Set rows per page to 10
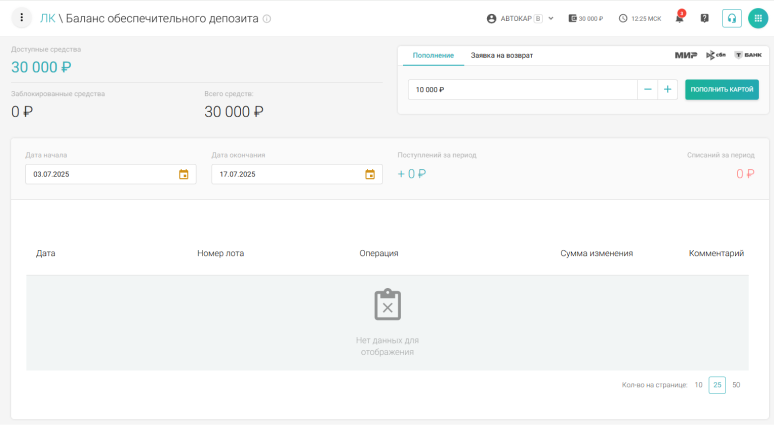Screen dimensions: 774x425 (x=698, y=385)
